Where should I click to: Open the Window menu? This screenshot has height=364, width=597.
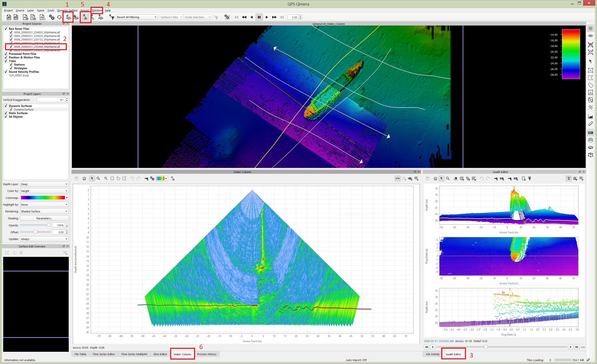97,10
